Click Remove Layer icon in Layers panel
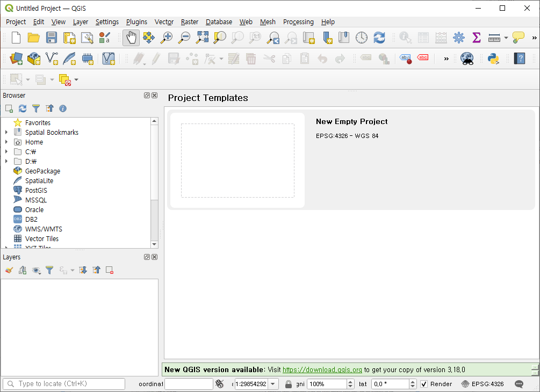This screenshot has height=392, width=540. (x=110, y=270)
